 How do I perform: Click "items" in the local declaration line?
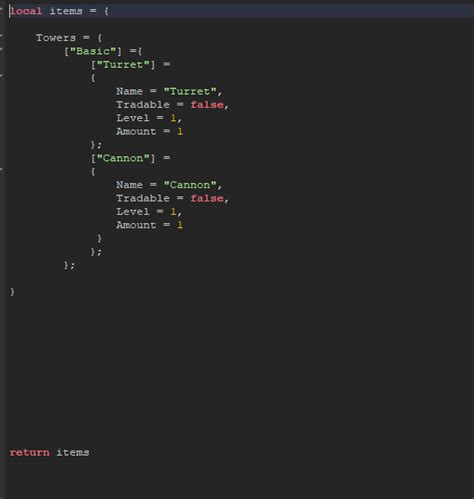coord(66,11)
